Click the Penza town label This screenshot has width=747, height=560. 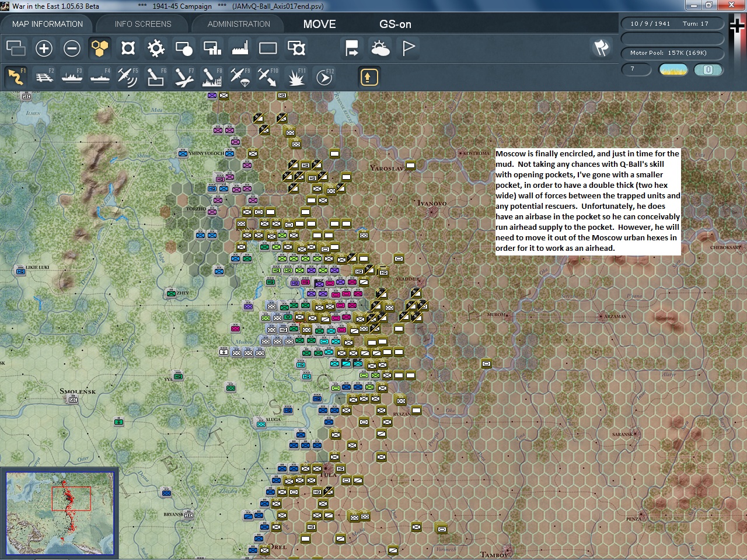633,519
